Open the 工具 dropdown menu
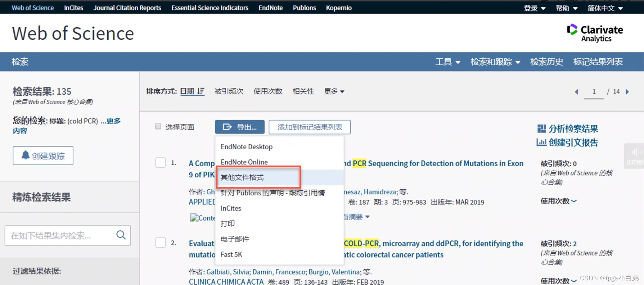Viewport: 644px width, 285px height. pyautogui.click(x=448, y=62)
